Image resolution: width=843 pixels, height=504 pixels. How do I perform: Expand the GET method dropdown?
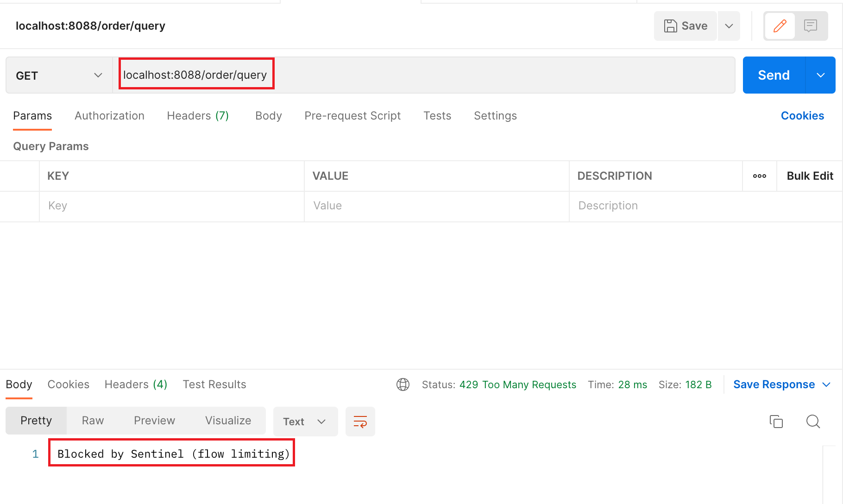[59, 76]
